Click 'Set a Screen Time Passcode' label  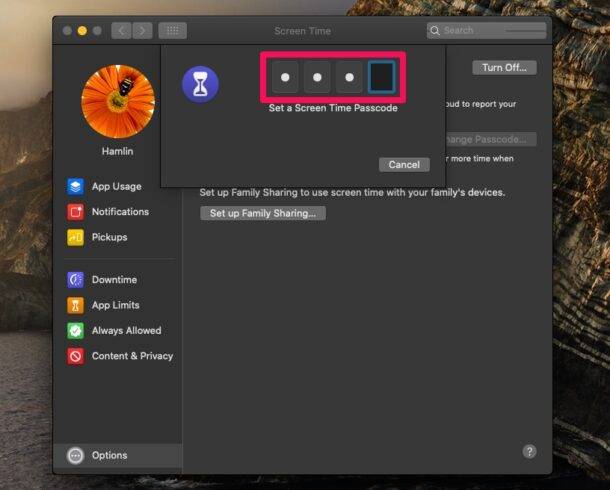(x=333, y=108)
